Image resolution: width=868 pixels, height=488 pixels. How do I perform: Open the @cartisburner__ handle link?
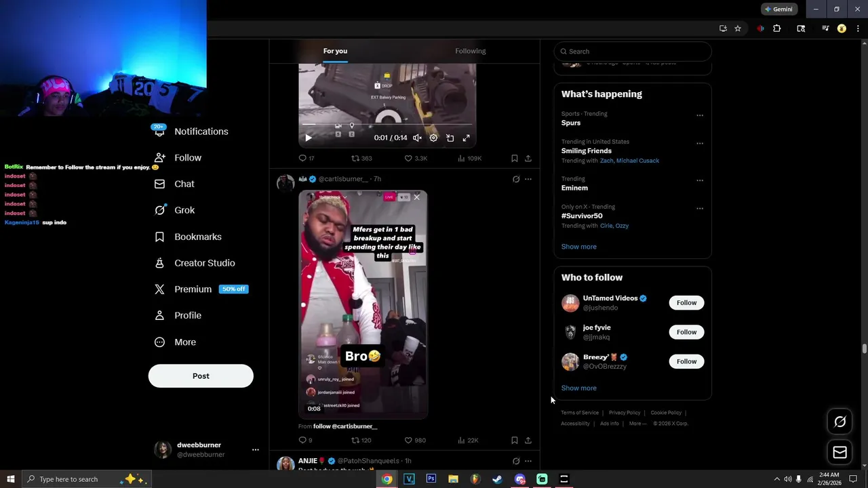(x=343, y=179)
